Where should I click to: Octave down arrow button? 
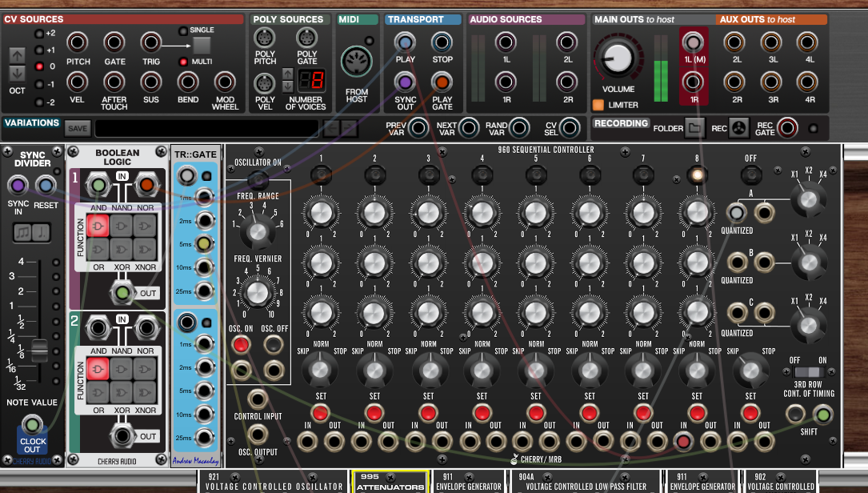(17, 74)
